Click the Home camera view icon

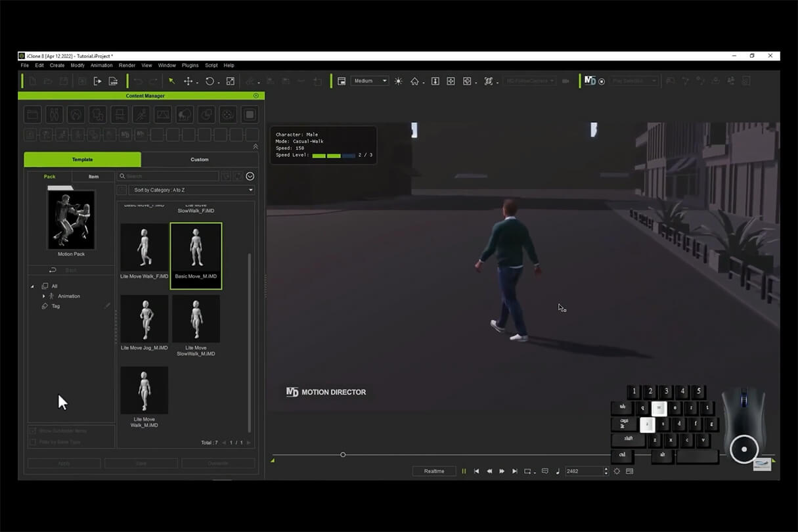point(414,81)
